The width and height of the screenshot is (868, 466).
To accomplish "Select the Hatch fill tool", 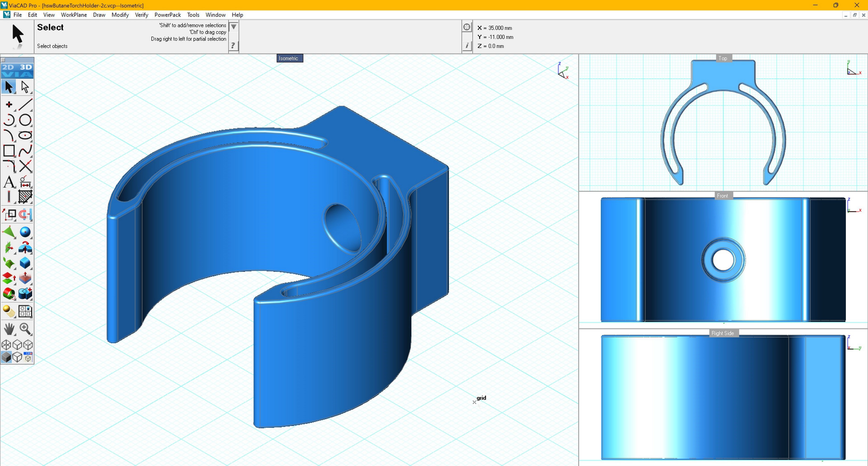I will click(x=25, y=197).
